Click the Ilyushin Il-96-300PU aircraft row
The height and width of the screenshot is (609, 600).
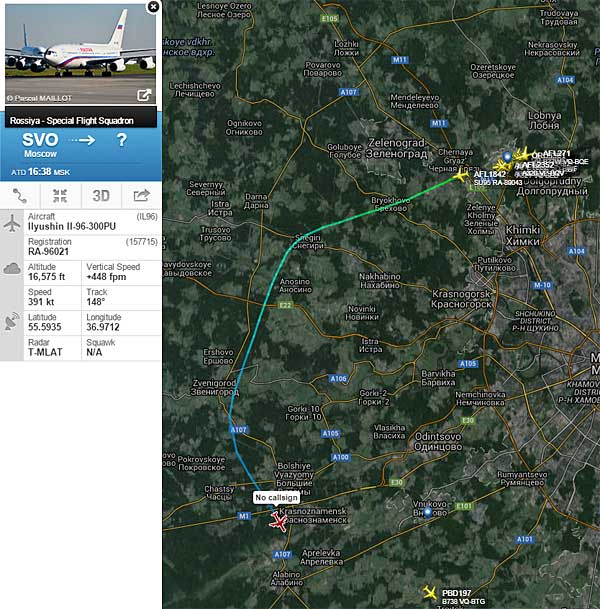pos(92,222)
